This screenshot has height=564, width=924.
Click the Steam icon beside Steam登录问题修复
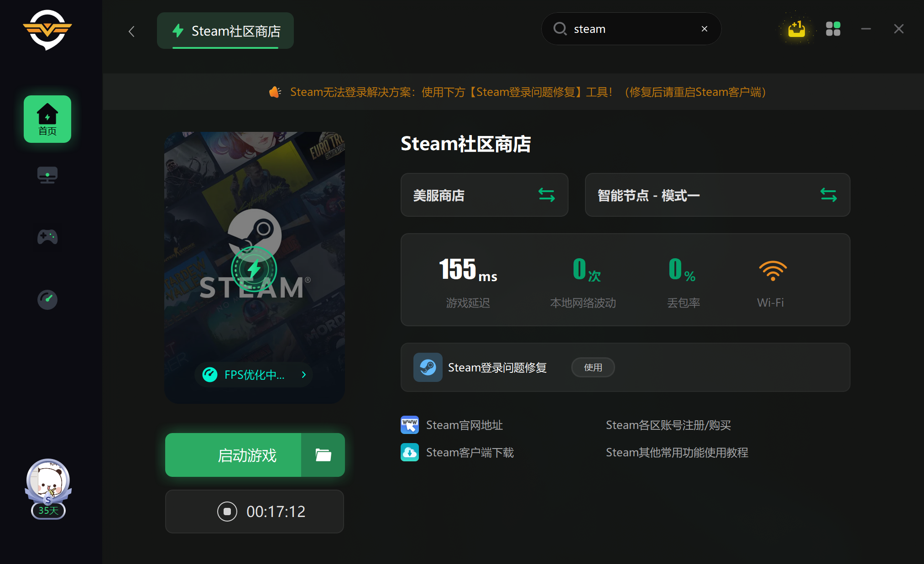tap(428, 367)
